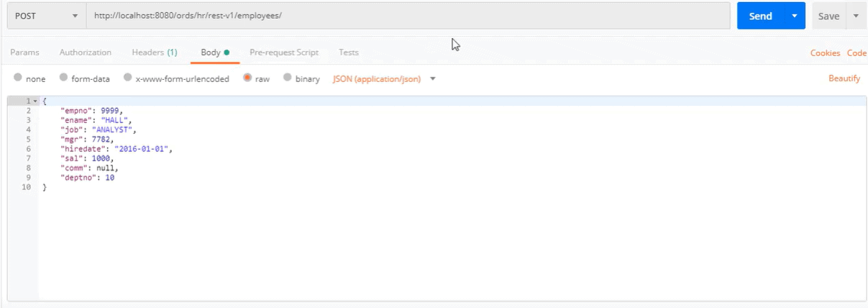Image resolution: width=868 pixels, height=308 pixels.
Task: Expand the Save options arrow
Action: coord(856,16)
